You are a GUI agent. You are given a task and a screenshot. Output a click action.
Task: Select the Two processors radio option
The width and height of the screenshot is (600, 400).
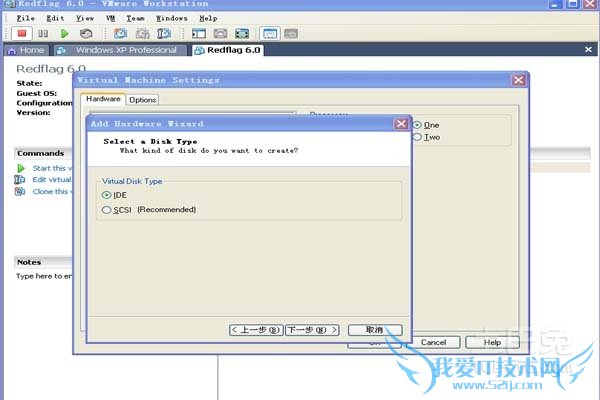[x=418, y=137]
